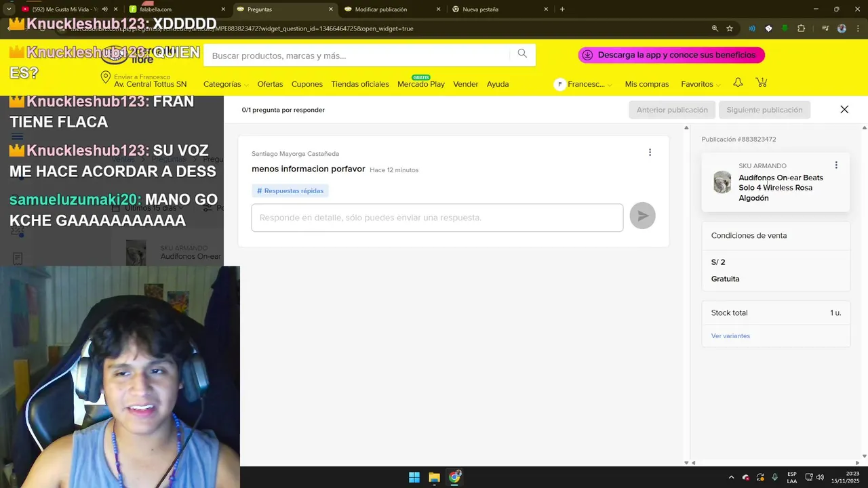Open the shopping cart icon
Screen dimensions: 868x488
(x=762, y=83)
